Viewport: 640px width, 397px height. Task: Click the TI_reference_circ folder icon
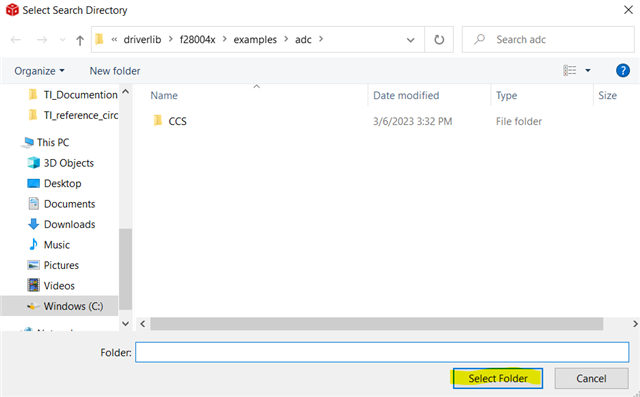[x=33, y=115]
